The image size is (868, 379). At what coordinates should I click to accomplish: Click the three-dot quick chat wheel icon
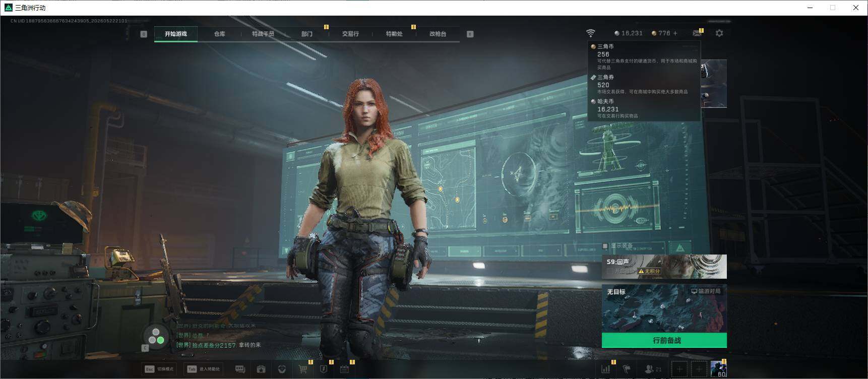tap(156, 336)
